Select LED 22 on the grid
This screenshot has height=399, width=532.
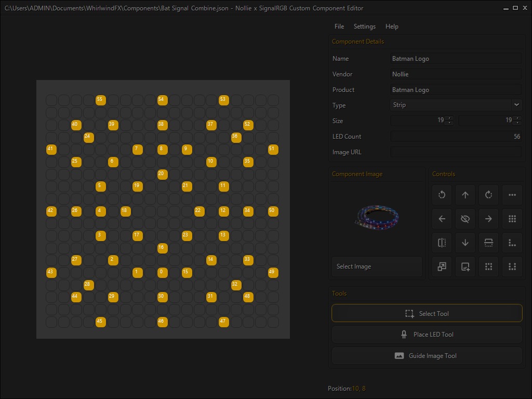pos(199,211)
